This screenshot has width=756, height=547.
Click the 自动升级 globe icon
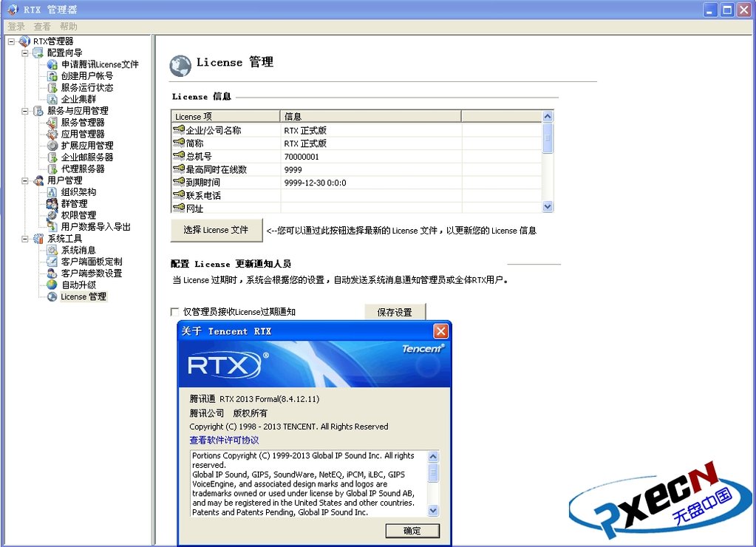coord(52,285)
